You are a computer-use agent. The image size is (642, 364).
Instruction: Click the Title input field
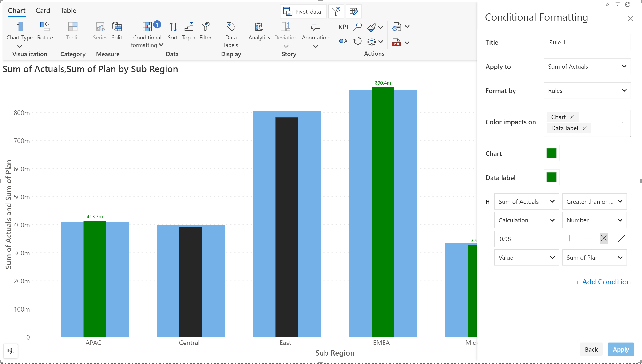pos(587,42)
